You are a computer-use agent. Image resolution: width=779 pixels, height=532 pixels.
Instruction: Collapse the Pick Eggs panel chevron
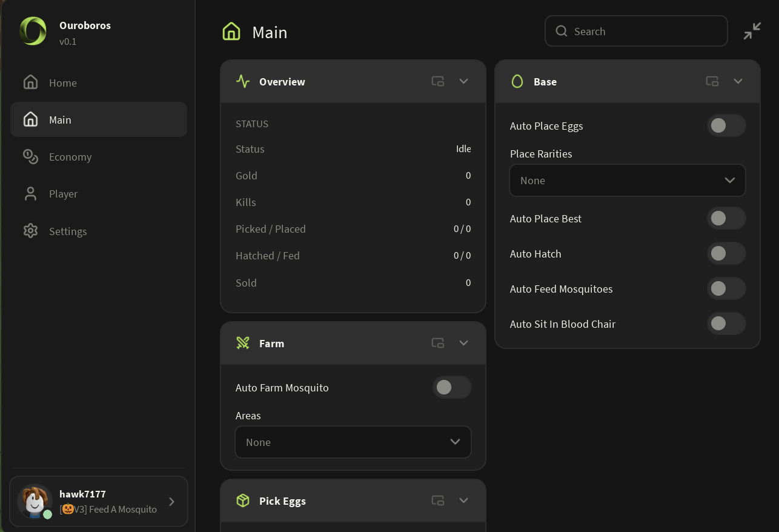(463, 500)
